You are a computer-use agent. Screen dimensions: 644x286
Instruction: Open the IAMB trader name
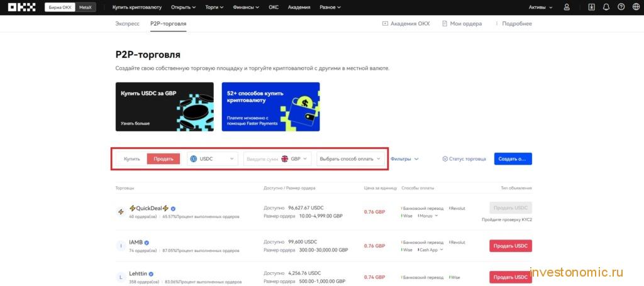pos(136,242)
